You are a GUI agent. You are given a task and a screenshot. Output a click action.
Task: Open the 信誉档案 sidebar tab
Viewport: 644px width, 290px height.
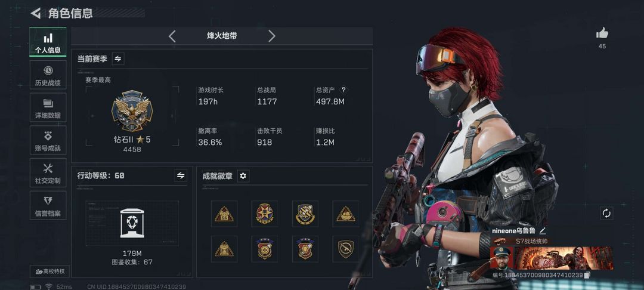[x=48, y=205]
